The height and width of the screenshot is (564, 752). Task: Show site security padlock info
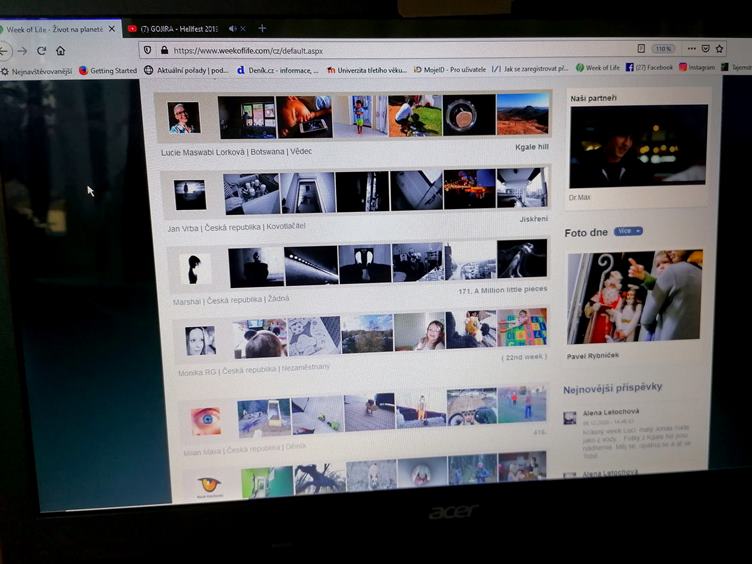[164, 50]
